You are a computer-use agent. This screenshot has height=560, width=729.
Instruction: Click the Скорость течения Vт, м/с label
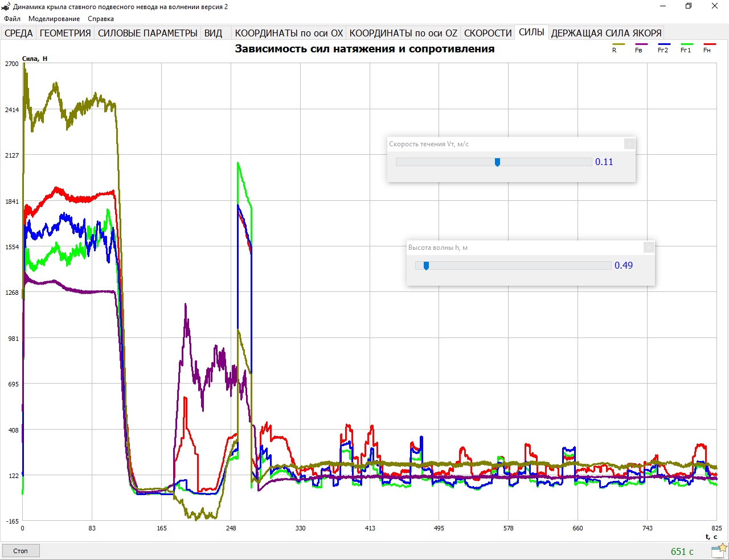[429, 144]
